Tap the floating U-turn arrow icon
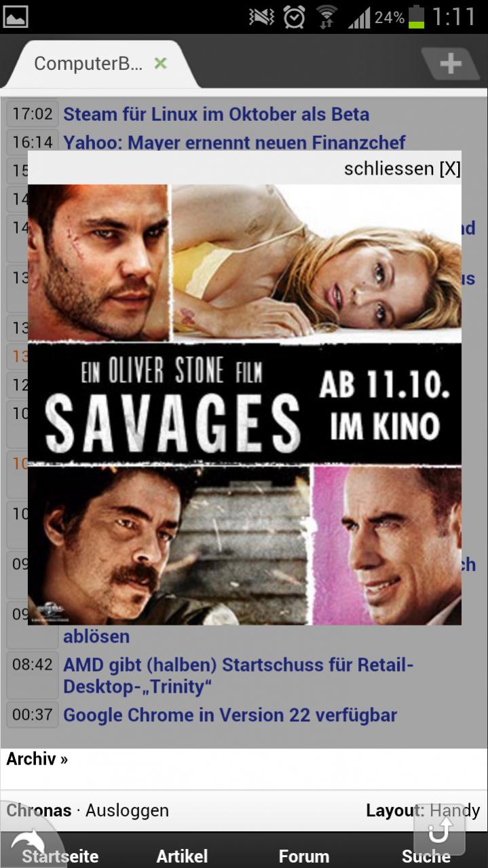 click(439, 830)
